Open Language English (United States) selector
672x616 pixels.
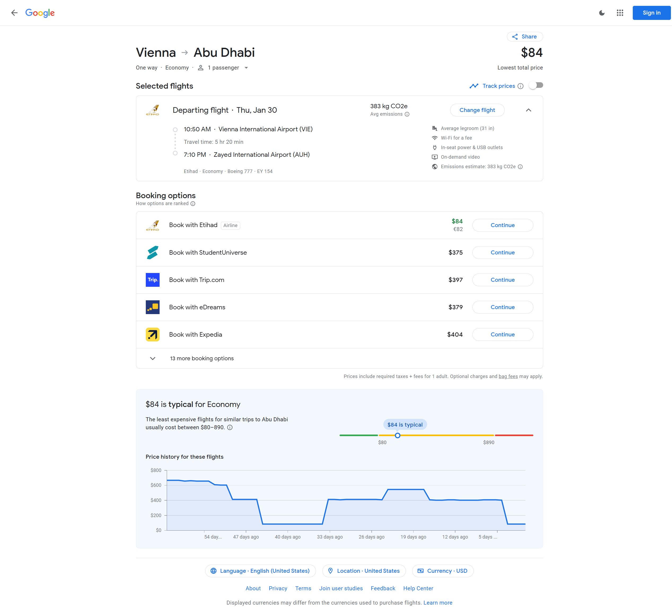(260, 571)
